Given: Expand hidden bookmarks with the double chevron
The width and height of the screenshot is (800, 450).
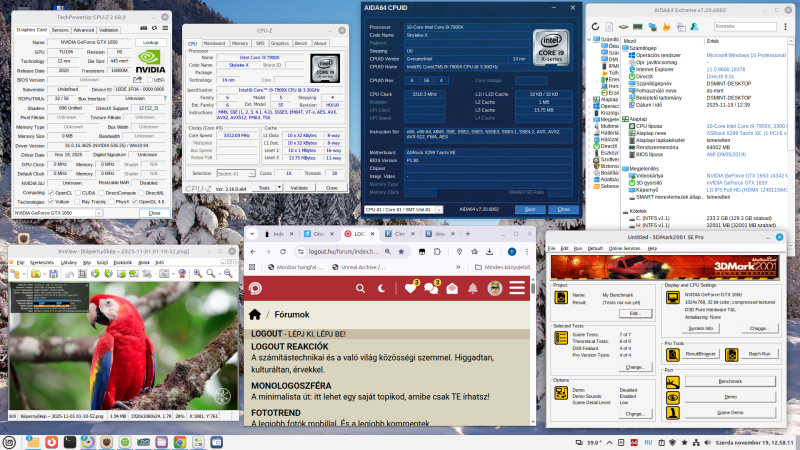Looking at the screenshot, I should [x=458, y=267].
